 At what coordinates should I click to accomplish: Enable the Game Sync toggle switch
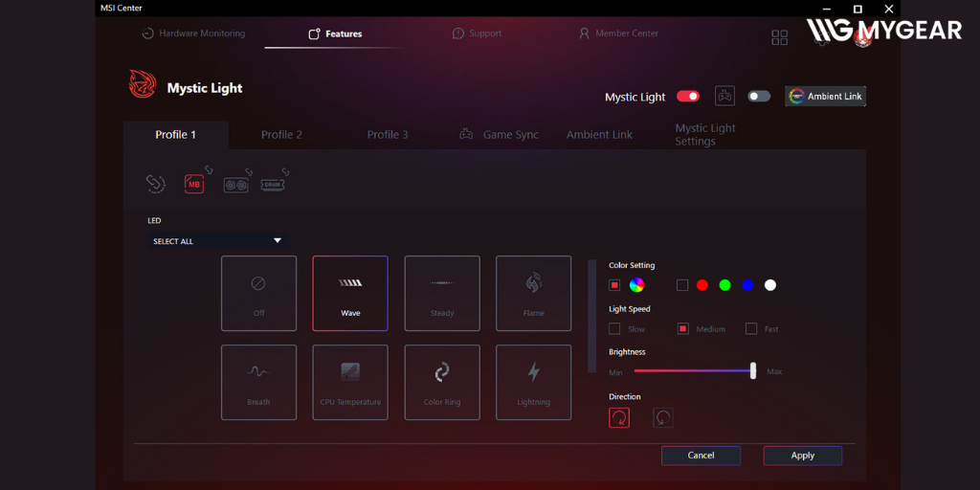[759, 96]
